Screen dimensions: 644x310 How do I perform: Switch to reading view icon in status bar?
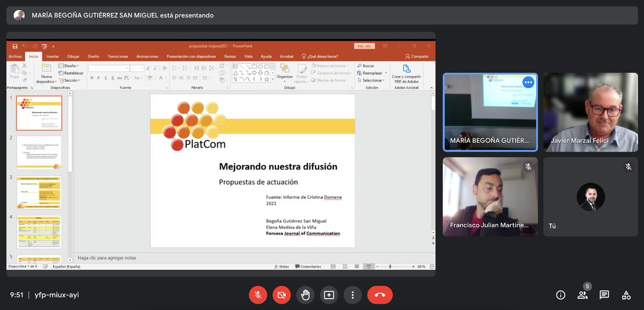pyautogui.click(x=356, y=267)
